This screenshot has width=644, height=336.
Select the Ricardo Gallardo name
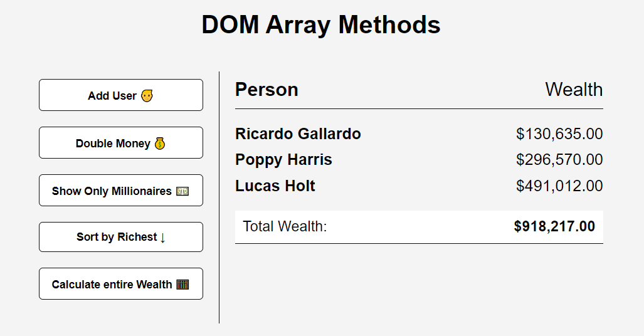point(298,134)
